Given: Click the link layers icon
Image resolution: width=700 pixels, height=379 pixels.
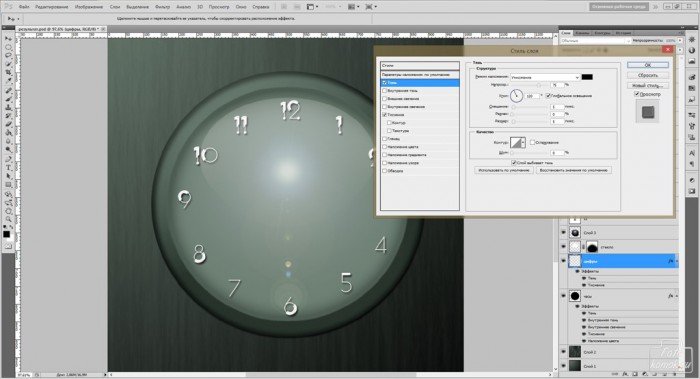Looking at the screenshot, I should 616,374.
